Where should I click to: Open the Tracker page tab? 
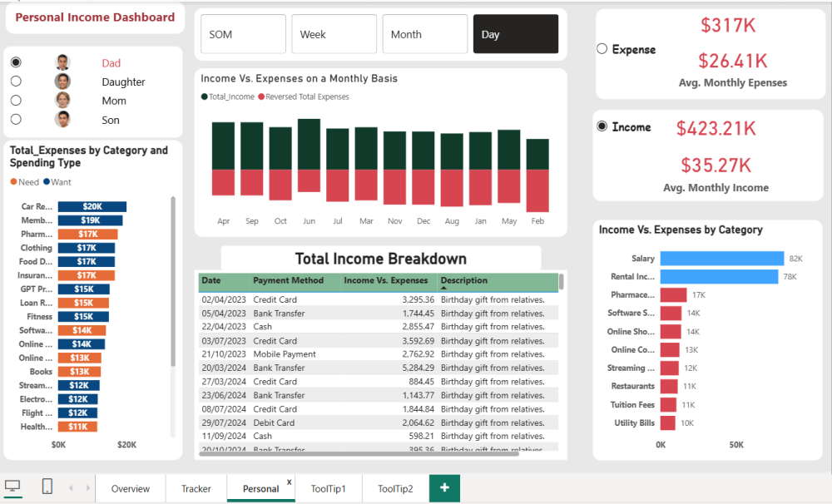coord(196,488)
